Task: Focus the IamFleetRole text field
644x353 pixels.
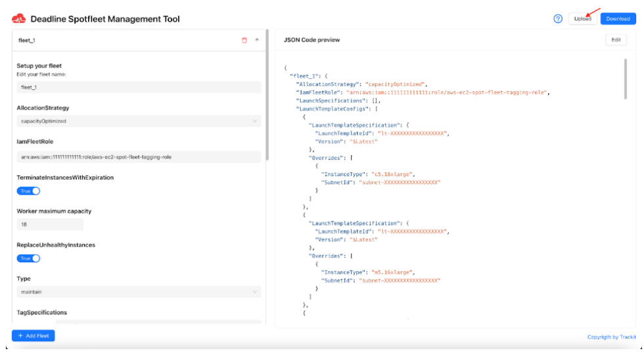Action: 138,157
